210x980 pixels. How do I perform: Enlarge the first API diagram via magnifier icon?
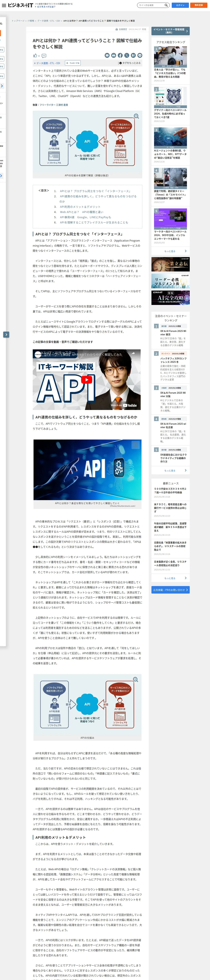136,116
